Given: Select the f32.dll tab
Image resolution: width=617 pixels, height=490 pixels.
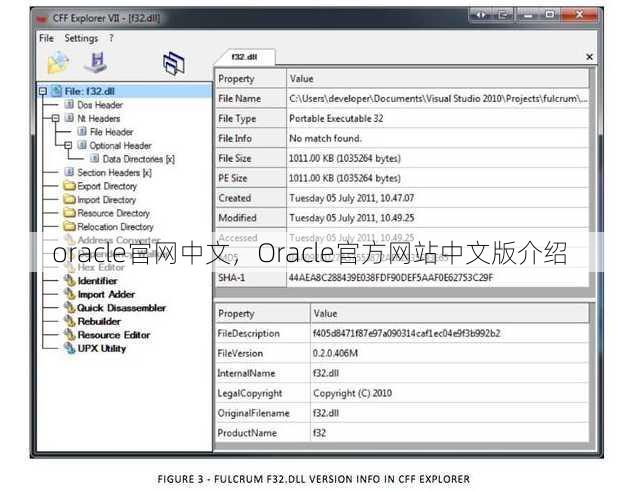Looking at the screenshot, I should coord(244,57).
